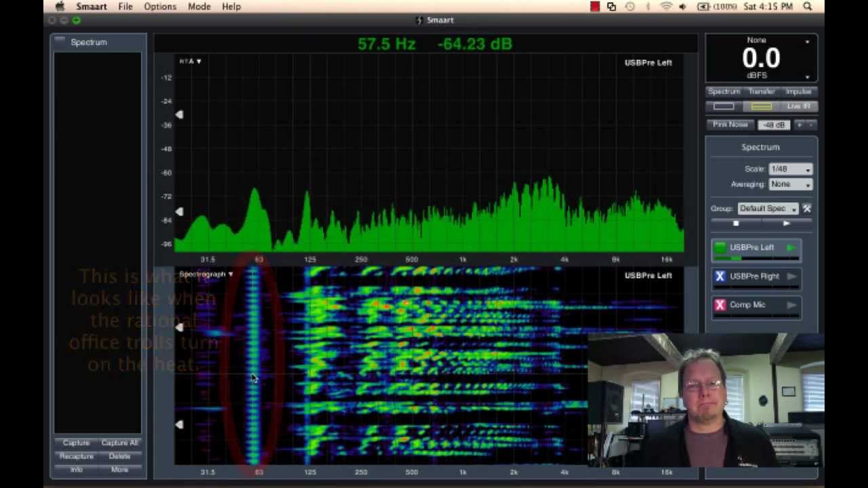Click the Wi-Fi status icon
This screenshot has height=488, width=868.
[x=666, y=6]
